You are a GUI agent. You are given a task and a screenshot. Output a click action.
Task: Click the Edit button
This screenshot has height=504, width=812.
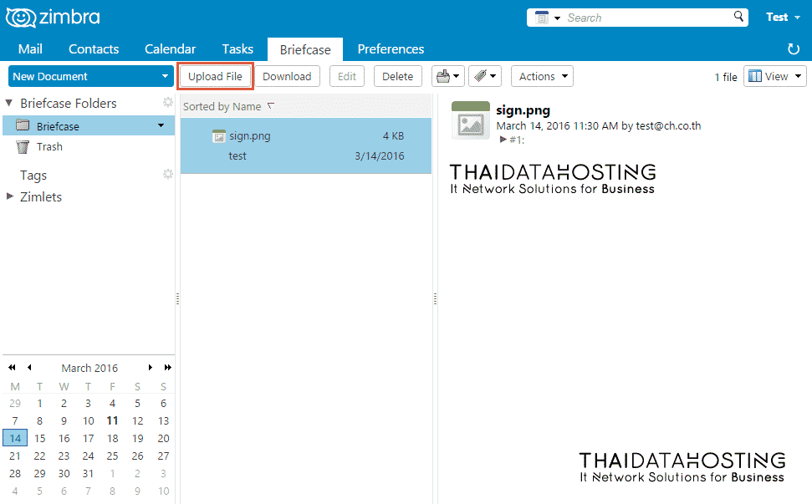pyautogui.click(x=347, y=77)
